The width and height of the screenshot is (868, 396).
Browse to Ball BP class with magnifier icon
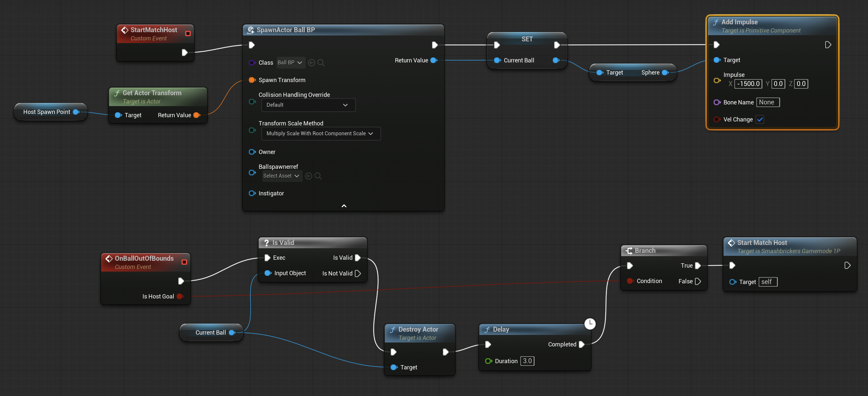(321, 63)
